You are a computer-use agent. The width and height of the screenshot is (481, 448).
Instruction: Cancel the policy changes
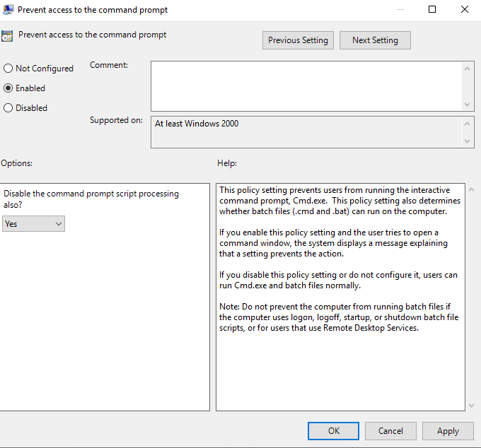pyautogui.click(x=390, y=430)
